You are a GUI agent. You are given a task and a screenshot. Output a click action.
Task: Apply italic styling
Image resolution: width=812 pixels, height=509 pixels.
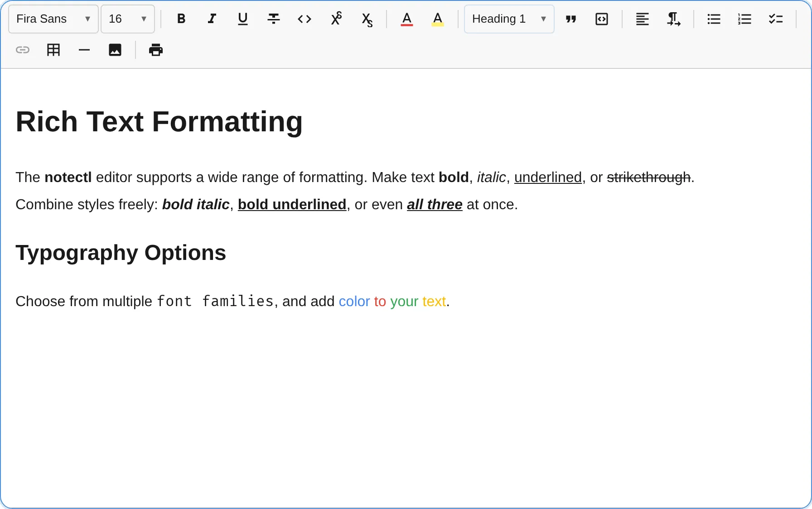[x=212, y=19]
